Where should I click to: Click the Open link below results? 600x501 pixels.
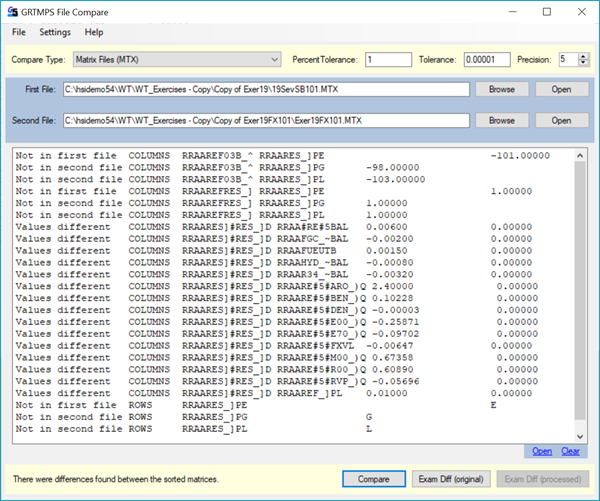coord(541,451)
